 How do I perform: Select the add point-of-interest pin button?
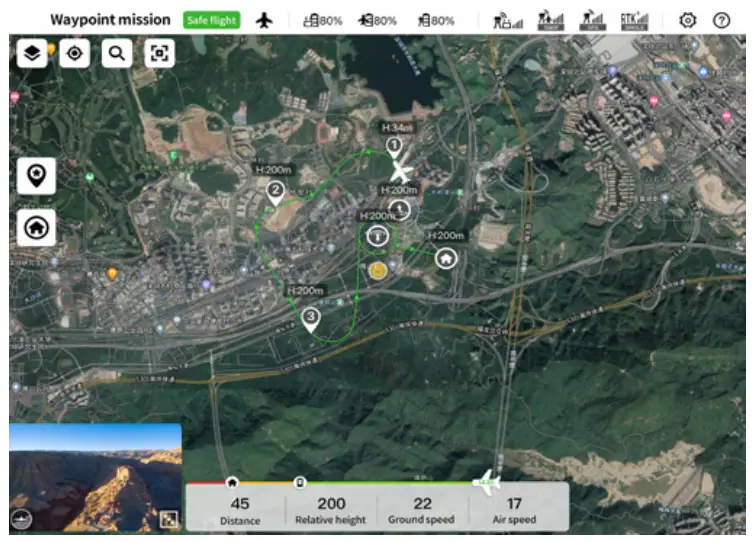[37, 176]
